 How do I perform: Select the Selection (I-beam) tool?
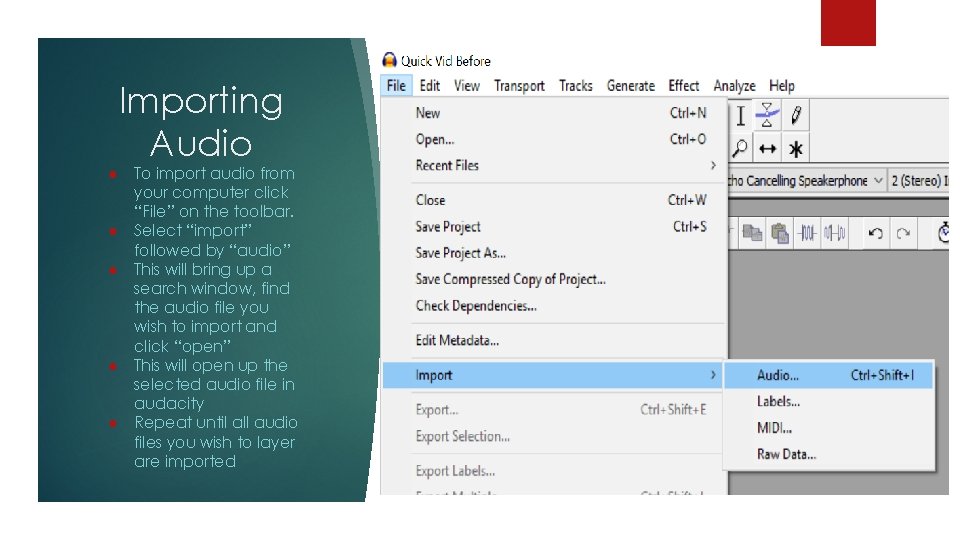[741, 115]
